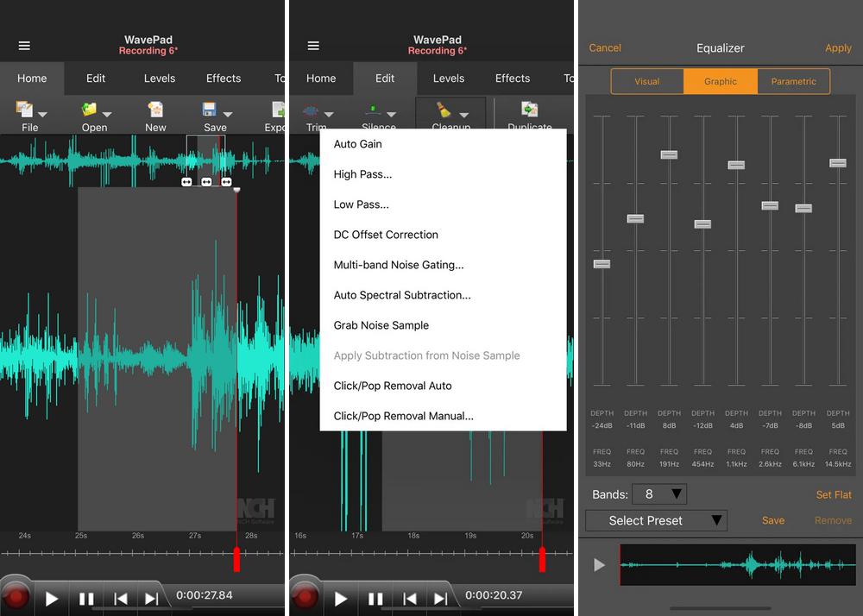Open hamburger menu in middle WavePad screen

[x=313, y=46]
